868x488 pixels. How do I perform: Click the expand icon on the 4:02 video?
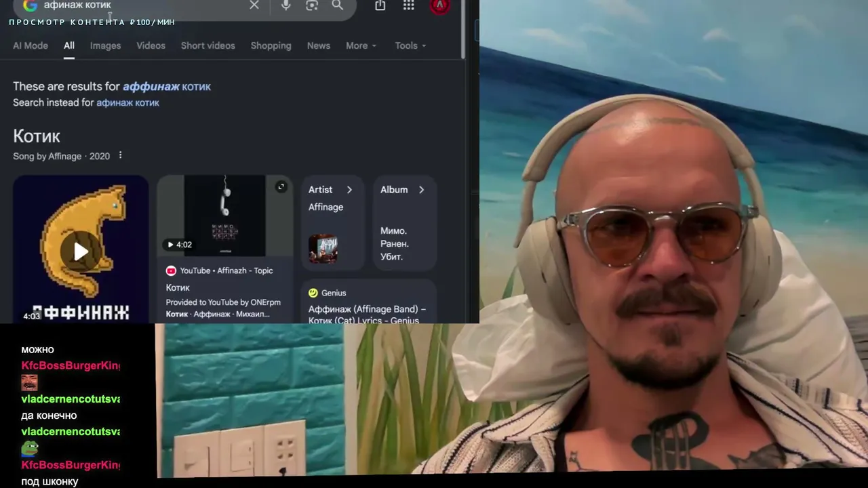[281, 187]
